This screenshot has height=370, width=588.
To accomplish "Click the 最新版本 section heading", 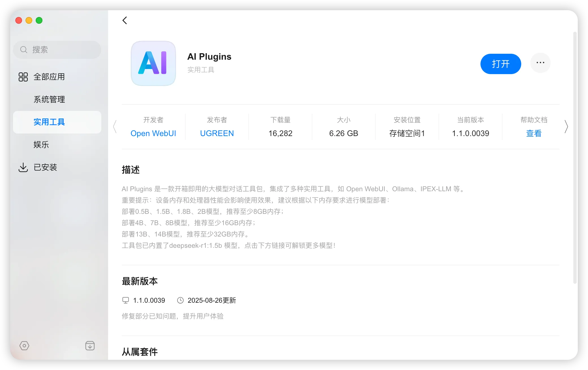I will tap(140, 281).
